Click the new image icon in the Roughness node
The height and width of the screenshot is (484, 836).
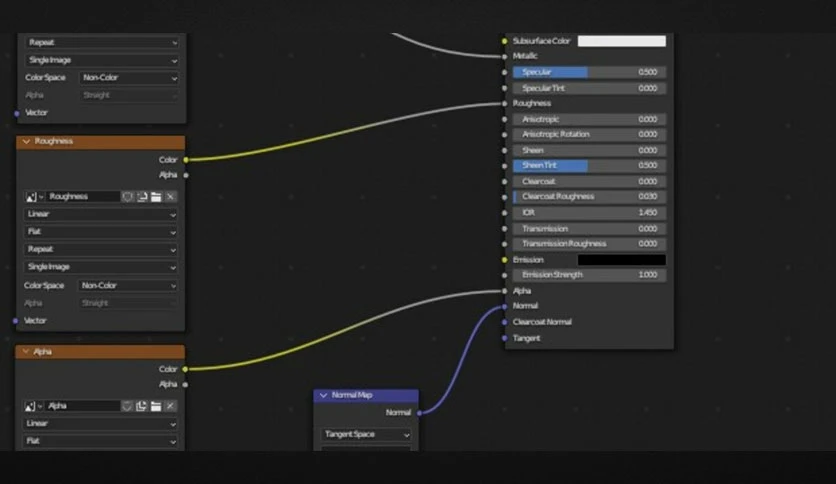coord(142,197)
